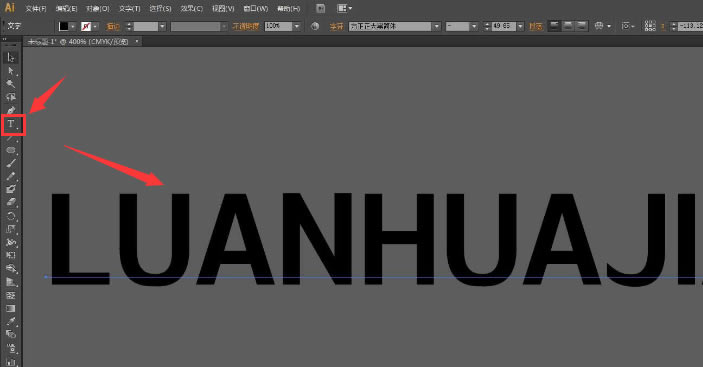Screen dimensions: 703x367
Task: Open the font family dropdown arrow
Action: (x=437, y=26)
